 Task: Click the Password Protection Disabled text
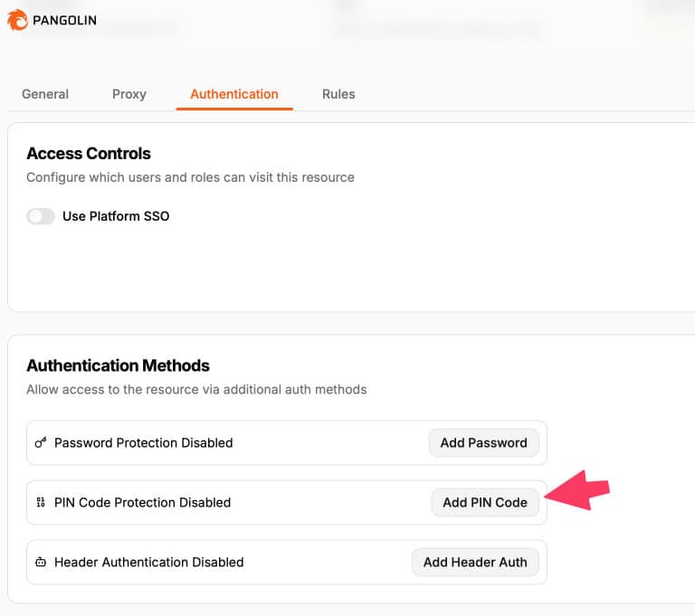(x=144, y=442)
